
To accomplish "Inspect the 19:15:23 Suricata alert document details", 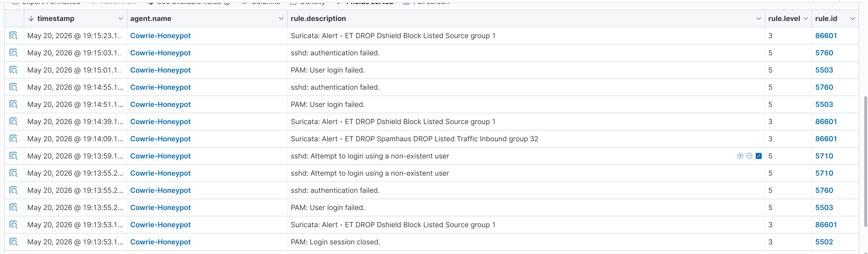I will [x=13, y=36].
